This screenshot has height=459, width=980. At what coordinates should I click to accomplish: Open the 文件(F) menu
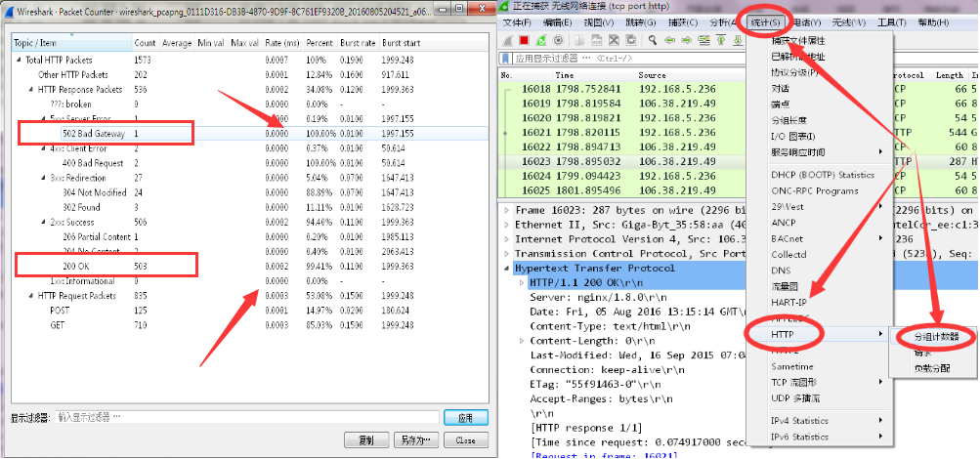[x=516, y=22]
